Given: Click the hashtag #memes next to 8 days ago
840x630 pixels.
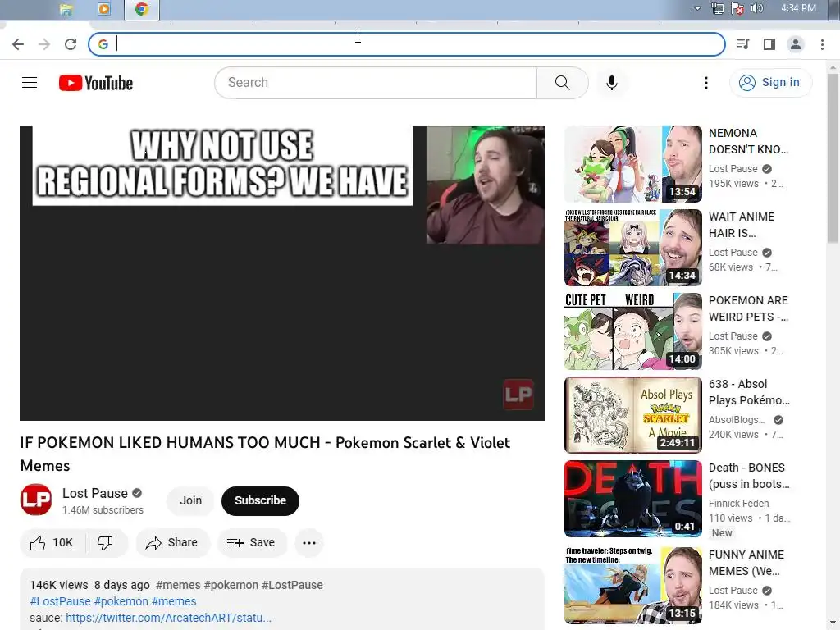Looking at the screenshot, I should (x=178, y=585).
